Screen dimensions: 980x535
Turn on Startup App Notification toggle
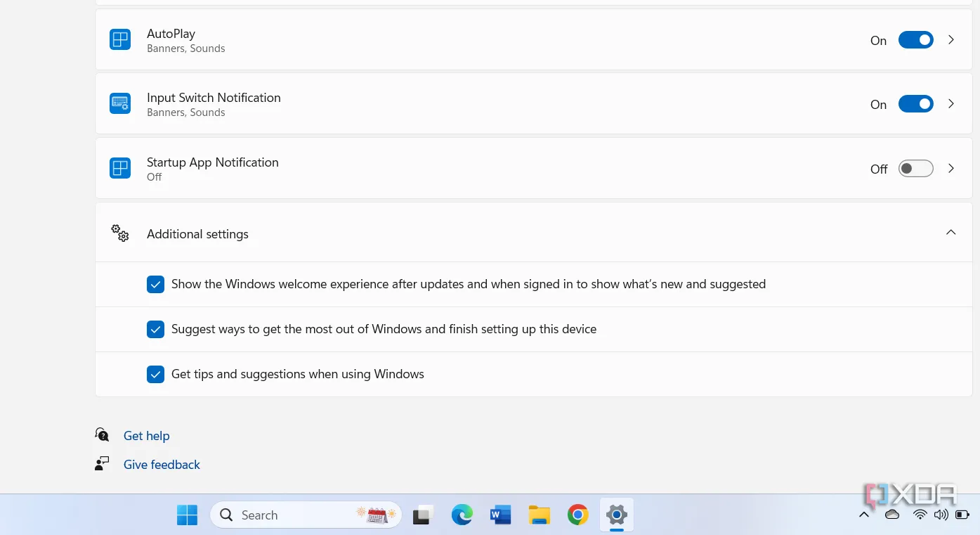[916, 169]
